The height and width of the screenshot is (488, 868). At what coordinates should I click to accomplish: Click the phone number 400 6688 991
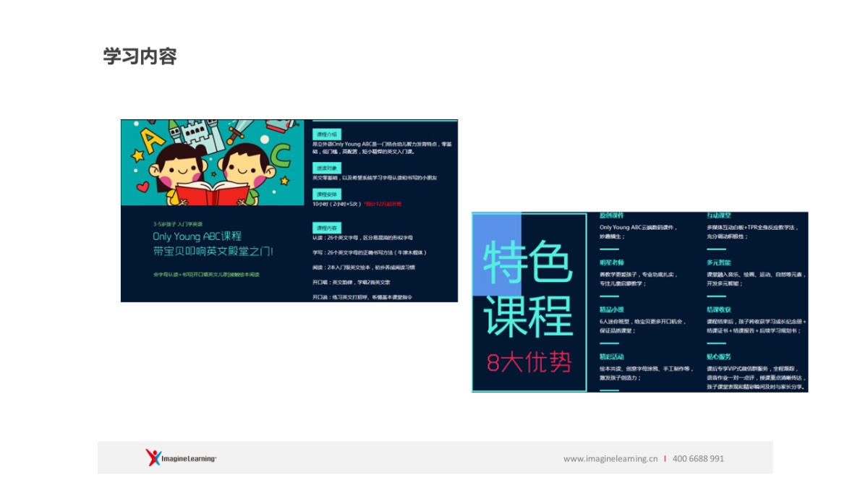697,458
